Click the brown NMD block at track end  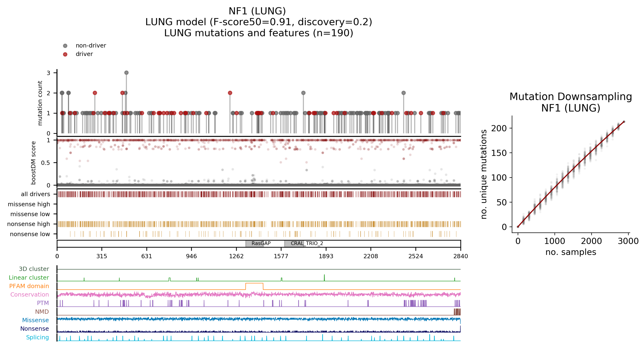[x=457, y=312]
